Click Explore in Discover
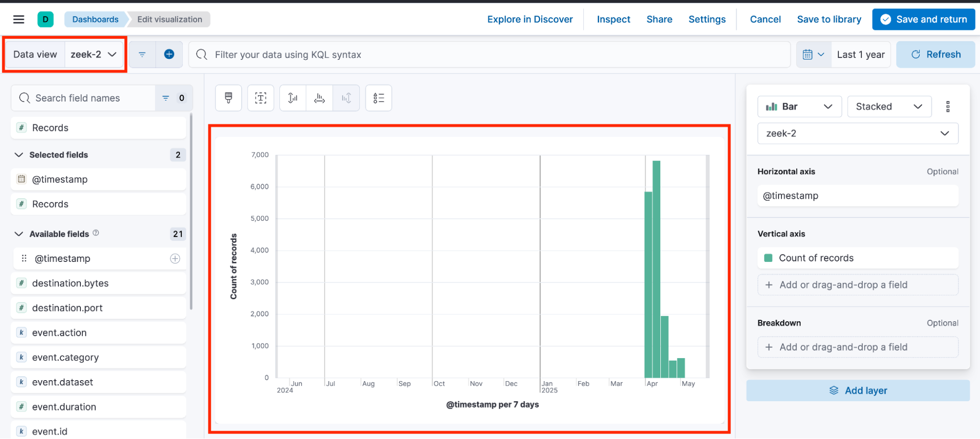Screen dimensions: 980x439 [530, 19]
